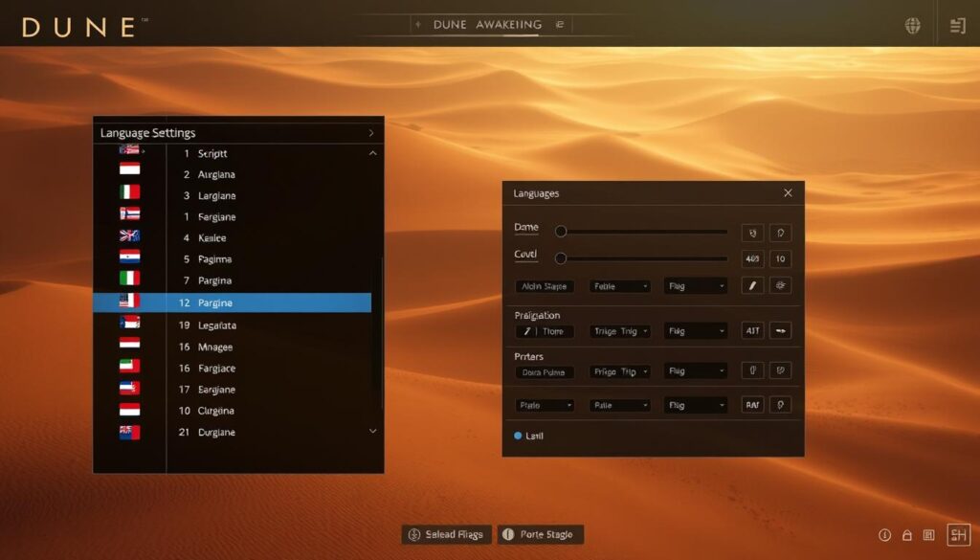Click the 403 value box on Cavtl row

tap(752, 258)
